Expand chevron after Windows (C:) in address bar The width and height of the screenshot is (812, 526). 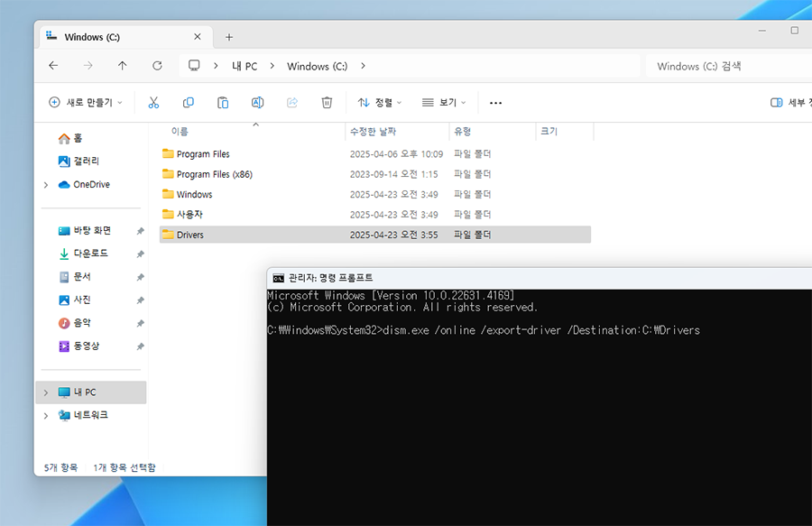(x=363, y=66)
